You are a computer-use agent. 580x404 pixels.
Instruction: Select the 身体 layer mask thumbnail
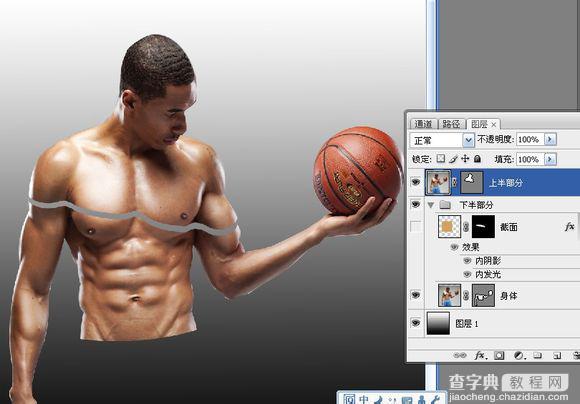[483, 295]
